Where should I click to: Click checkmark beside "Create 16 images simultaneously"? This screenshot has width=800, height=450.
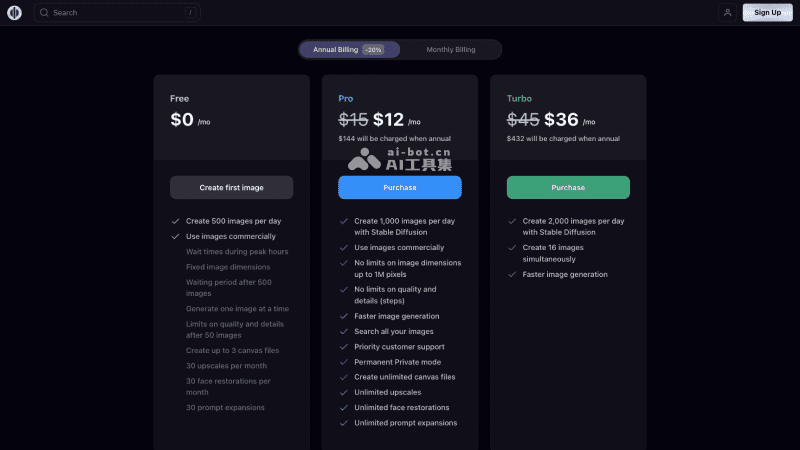(x=512, y=247)
